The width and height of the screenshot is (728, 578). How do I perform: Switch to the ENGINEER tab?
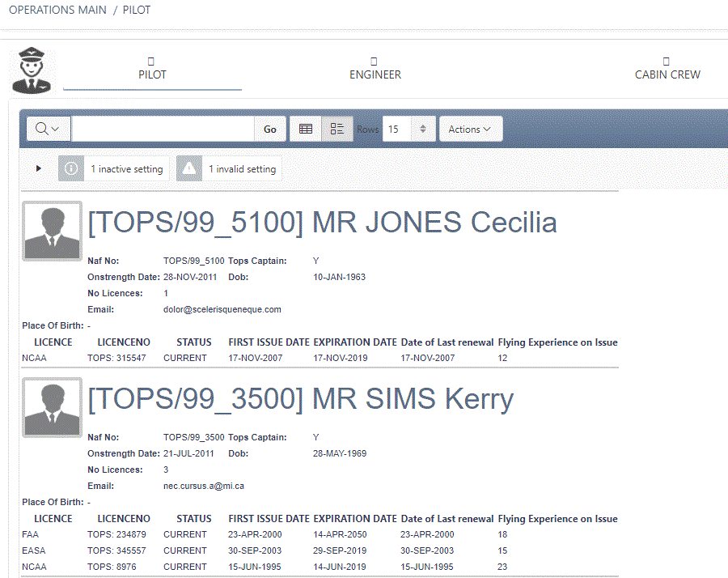point(375,74)
